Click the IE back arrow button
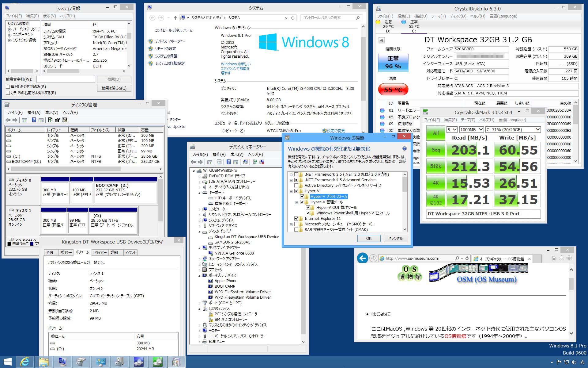This screenshot has height=368, width=588. point(363,258)
